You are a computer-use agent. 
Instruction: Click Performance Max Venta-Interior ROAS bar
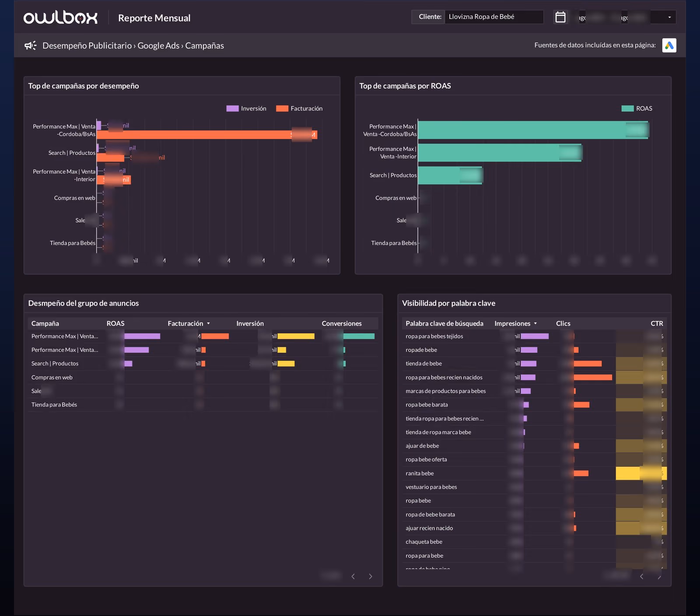(500, 153)
